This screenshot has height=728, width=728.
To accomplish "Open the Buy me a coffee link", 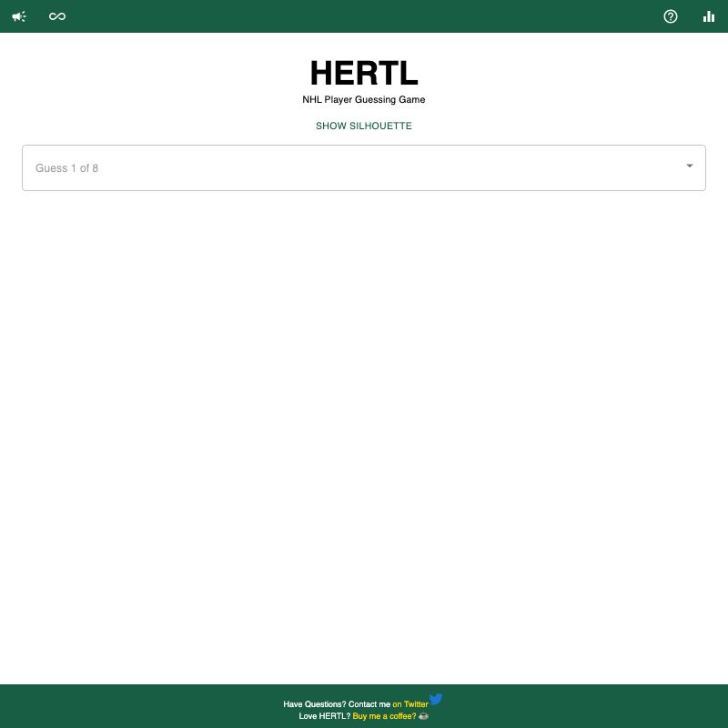I will (x=383, y=716).
